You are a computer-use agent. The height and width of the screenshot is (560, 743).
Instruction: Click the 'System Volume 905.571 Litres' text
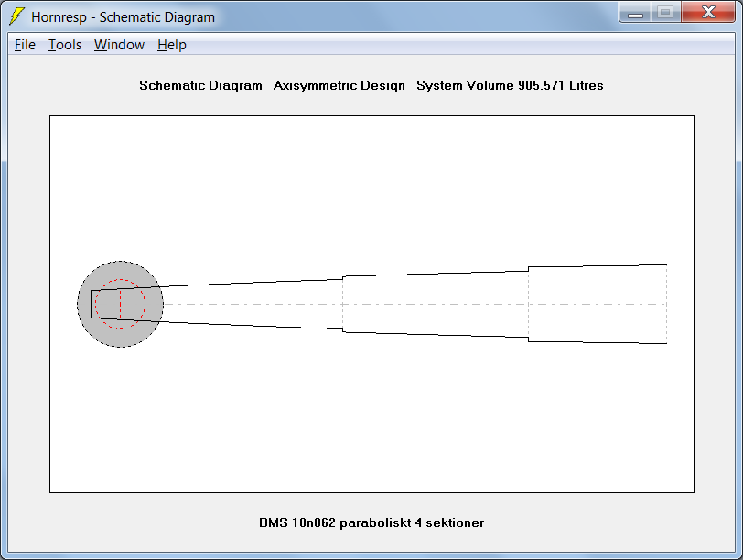click(x=510, y=86)
